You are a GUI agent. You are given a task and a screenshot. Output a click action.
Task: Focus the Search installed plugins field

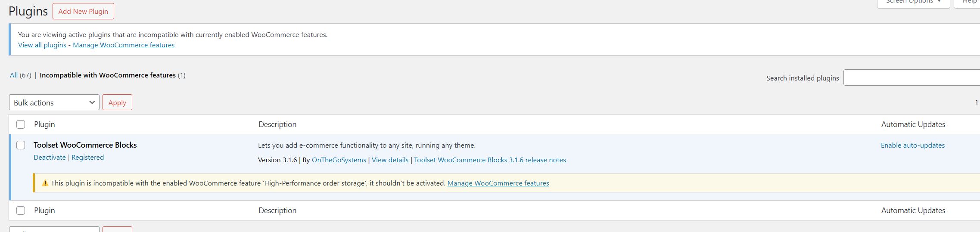pyautogui.click(x=912, y=77)
